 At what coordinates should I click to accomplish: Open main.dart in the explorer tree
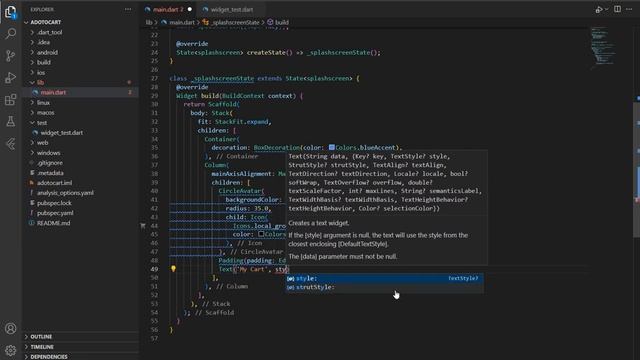(x=53, y=93)
